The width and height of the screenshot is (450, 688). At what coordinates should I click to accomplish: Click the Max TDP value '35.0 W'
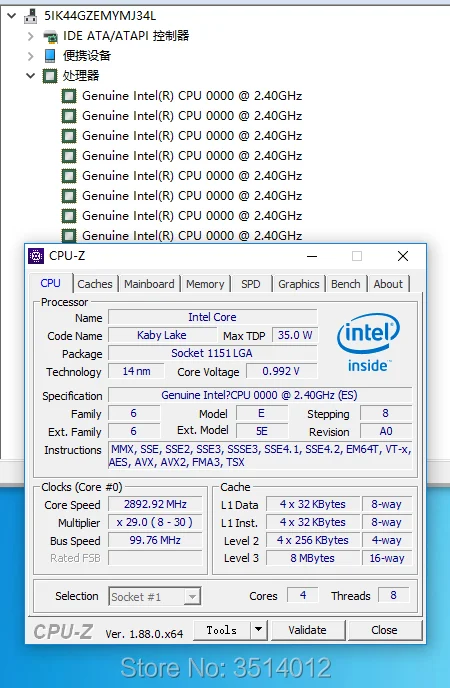click(295, 335)
